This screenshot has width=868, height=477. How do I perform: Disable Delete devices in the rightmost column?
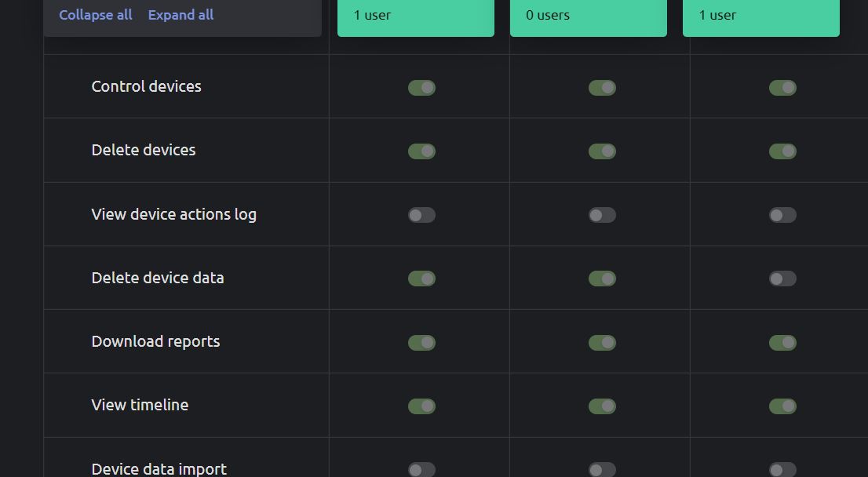tap(782, 151)
